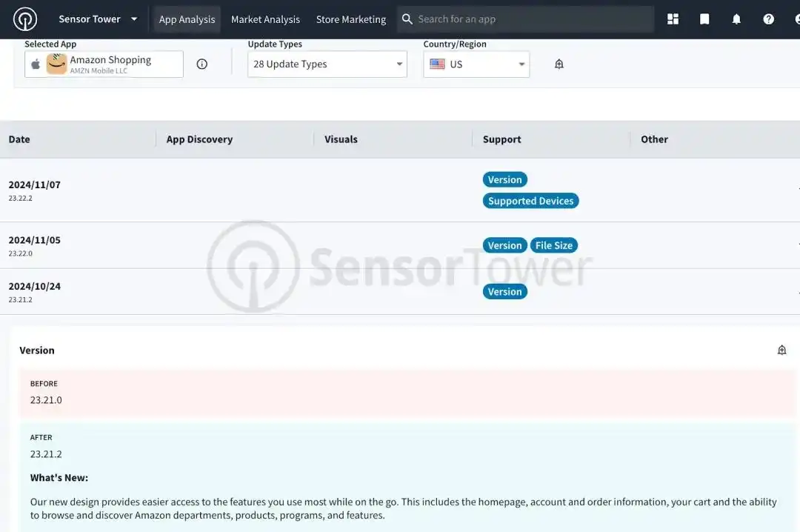Image resolution: width=800 pixels, height=532 pixels.
Task: Open the Market Analysis tab
Action: (x=265, y=19)
